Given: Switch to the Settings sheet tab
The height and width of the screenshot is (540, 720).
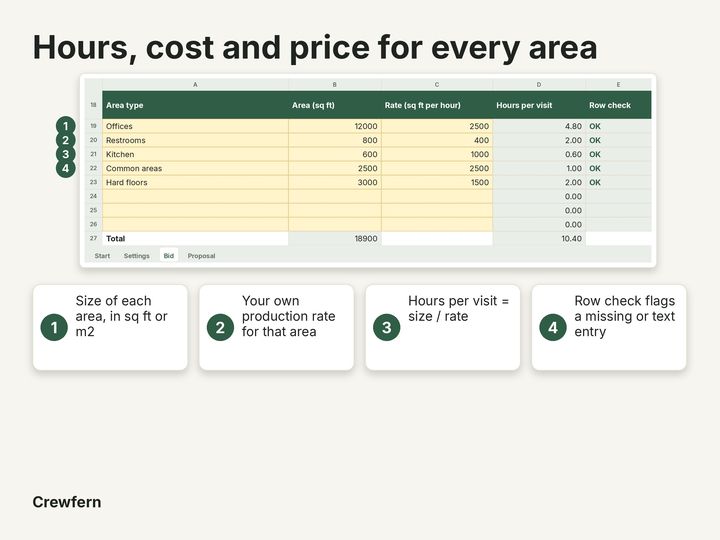Looking at the screenshot, I should pos(136,256).
